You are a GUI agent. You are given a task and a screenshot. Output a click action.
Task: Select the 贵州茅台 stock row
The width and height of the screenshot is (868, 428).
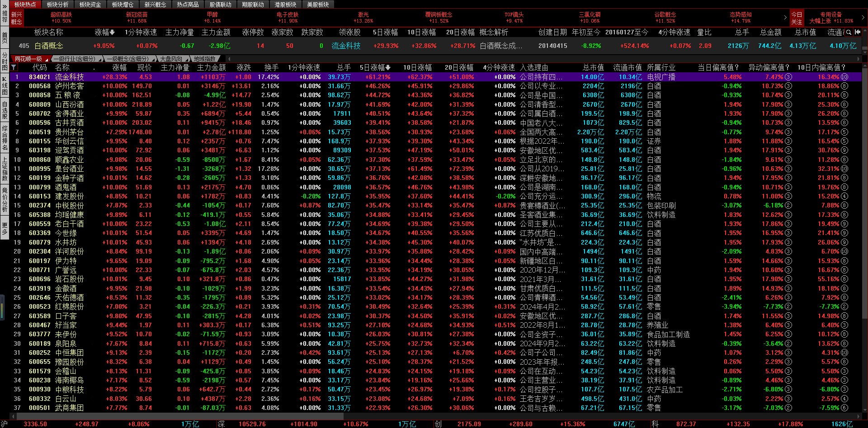click(436, 132)
